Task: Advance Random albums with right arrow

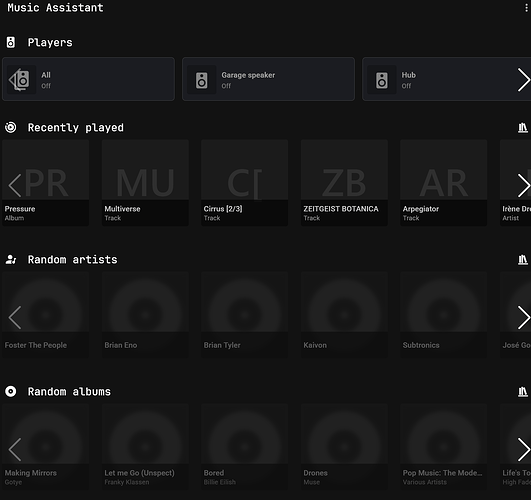Action: [x=524, y=450]
